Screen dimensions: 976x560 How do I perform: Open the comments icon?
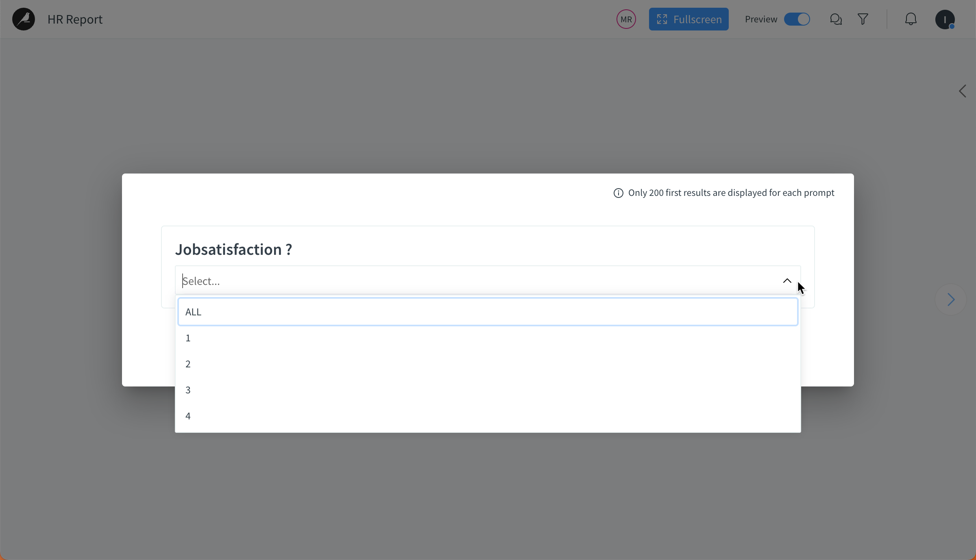(836, 19)
